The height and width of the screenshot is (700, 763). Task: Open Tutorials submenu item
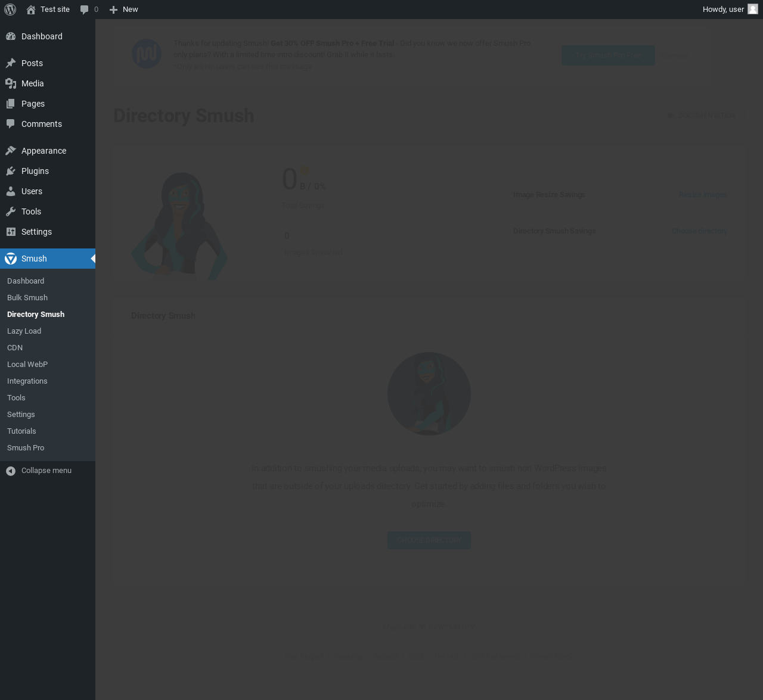tap(48, 431)
